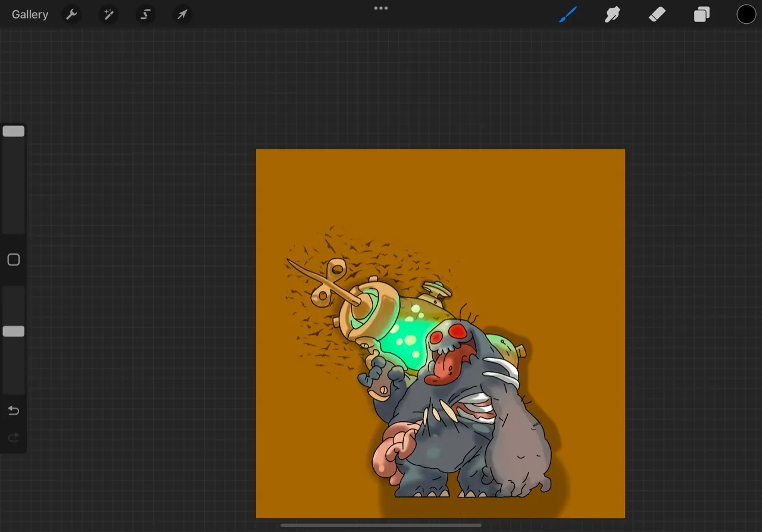The image size is (762, 532).
Task: Tap the Modify square button on sidebar
Action: click(x=14, y=260)
